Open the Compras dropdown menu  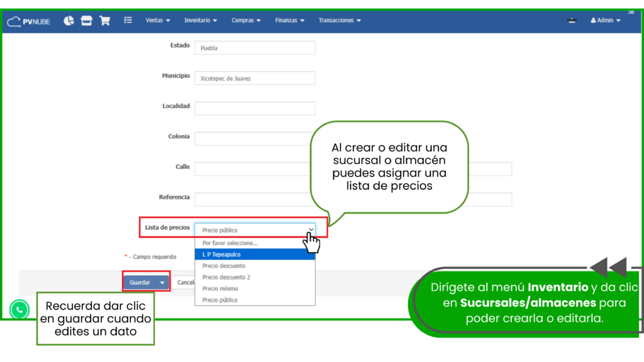tap(246, 21)
